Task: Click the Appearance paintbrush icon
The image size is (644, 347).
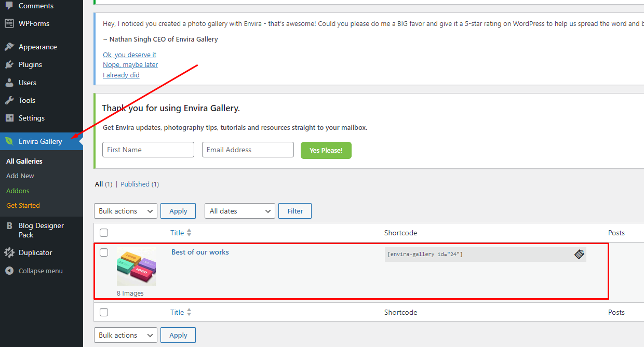Action: 9,47
